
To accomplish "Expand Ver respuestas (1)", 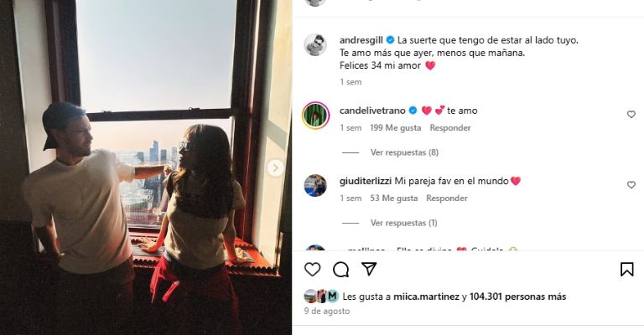I will (403, 223).
